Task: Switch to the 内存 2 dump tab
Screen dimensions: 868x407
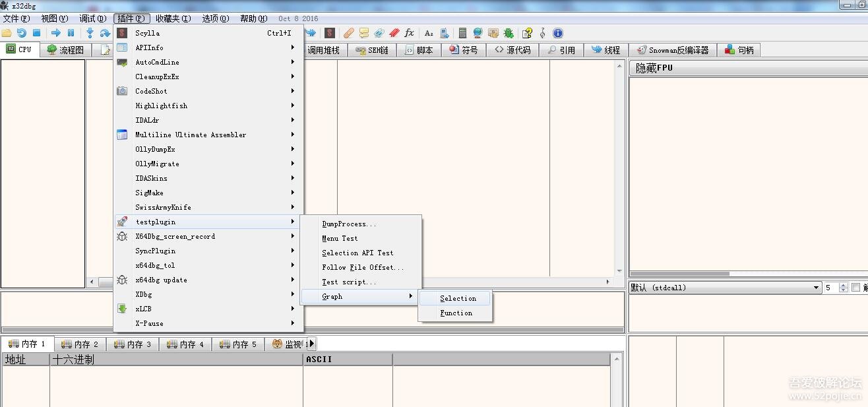Action: pos(80,344)
